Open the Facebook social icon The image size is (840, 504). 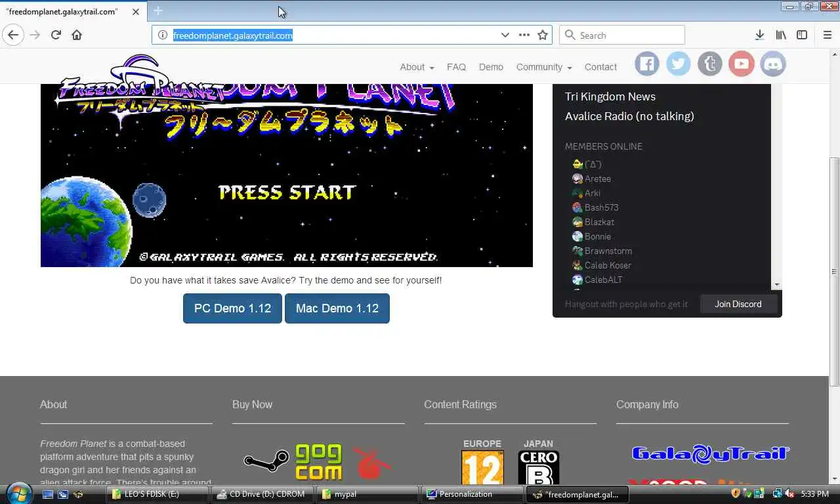[647, 64]
